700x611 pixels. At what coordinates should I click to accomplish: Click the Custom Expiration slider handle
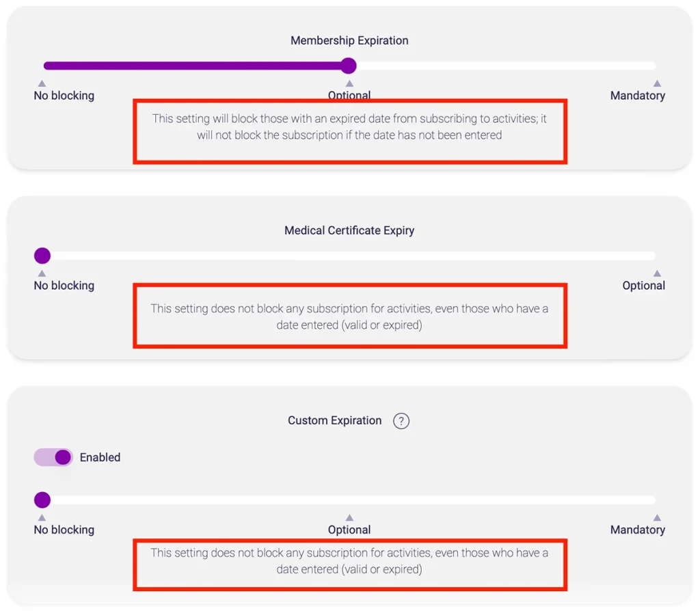(42, 500)
